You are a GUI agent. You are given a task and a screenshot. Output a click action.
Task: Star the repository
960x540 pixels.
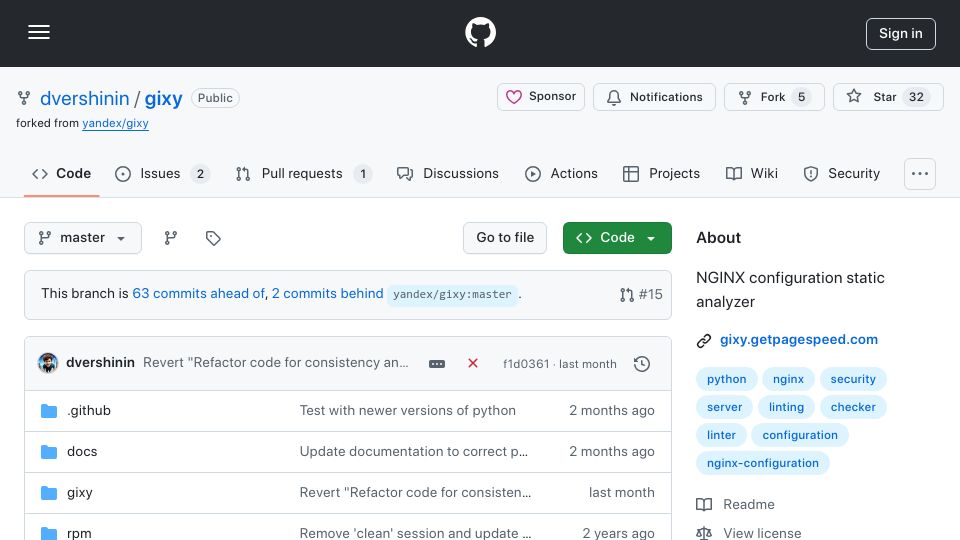[x=888, y=97]
